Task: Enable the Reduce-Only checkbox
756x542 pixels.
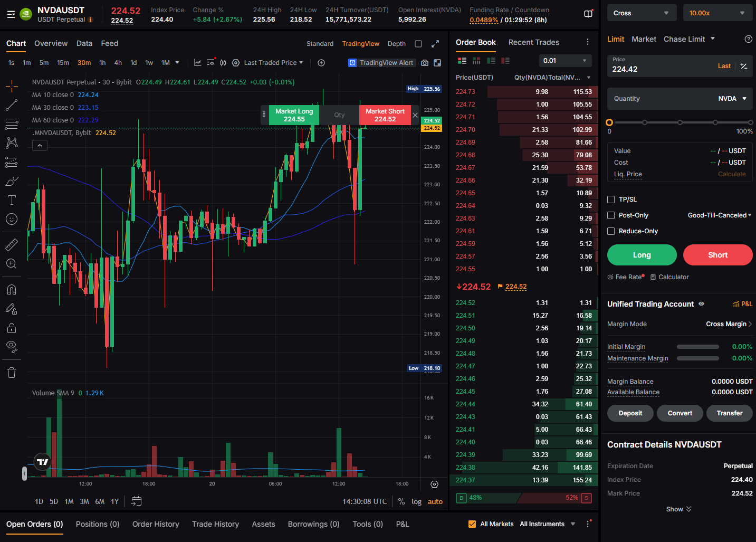Action: pyautogui.click(x=611, y=231)
